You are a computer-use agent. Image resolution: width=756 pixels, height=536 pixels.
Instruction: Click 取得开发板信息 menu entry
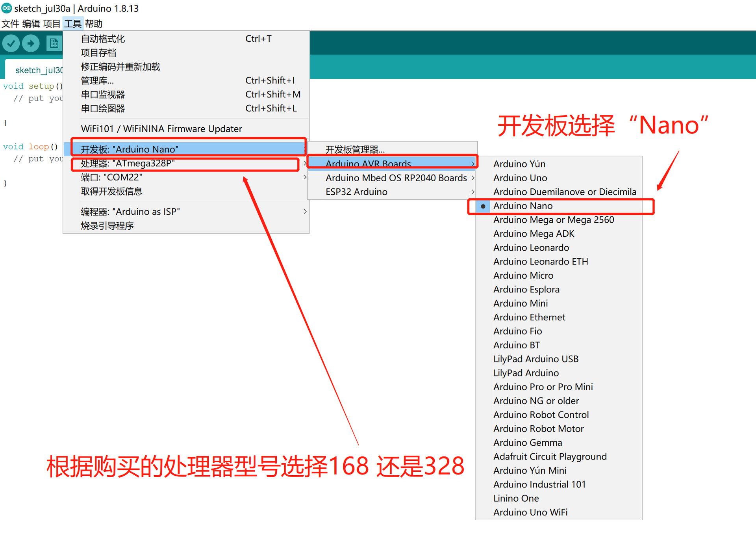(x=111, y=192)
